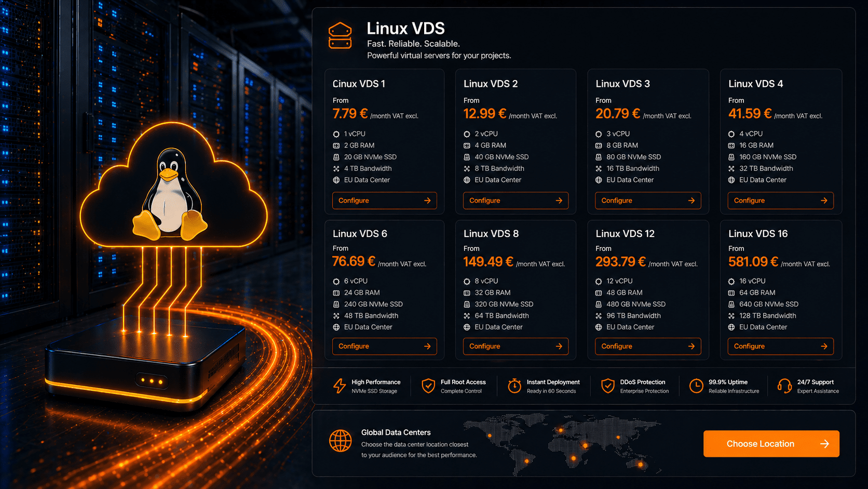Click the Full Root Access feature label
The image size is (868, 489).
[463, 382]
